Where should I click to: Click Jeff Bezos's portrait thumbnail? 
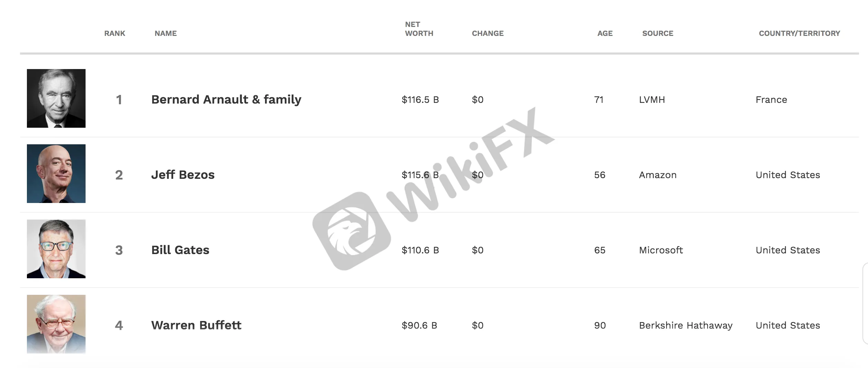click(56, 174)
